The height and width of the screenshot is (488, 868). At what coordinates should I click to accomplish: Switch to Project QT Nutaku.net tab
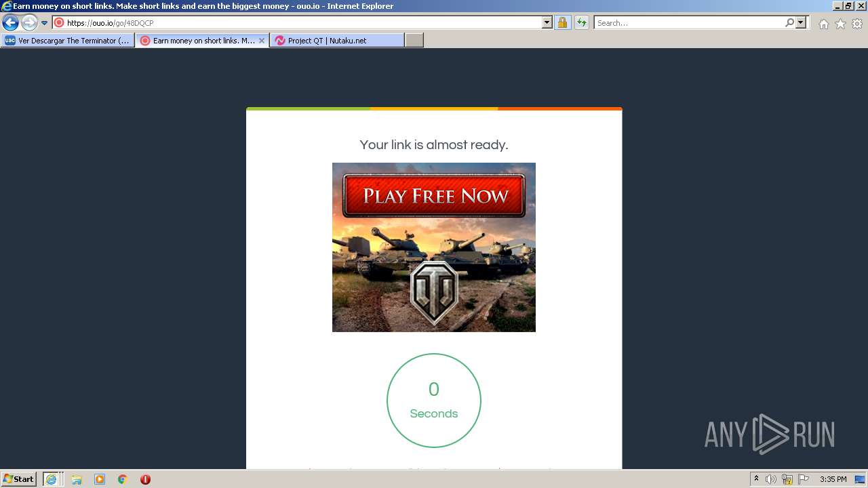tap(337, 41)
